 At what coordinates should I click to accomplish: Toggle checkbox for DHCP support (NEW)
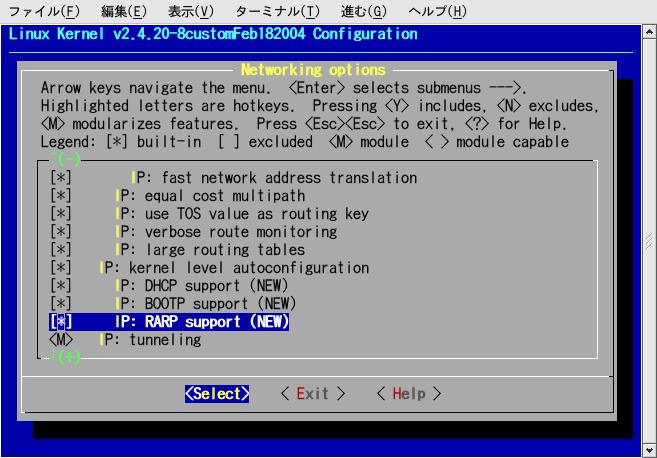(x=61, y=286)
